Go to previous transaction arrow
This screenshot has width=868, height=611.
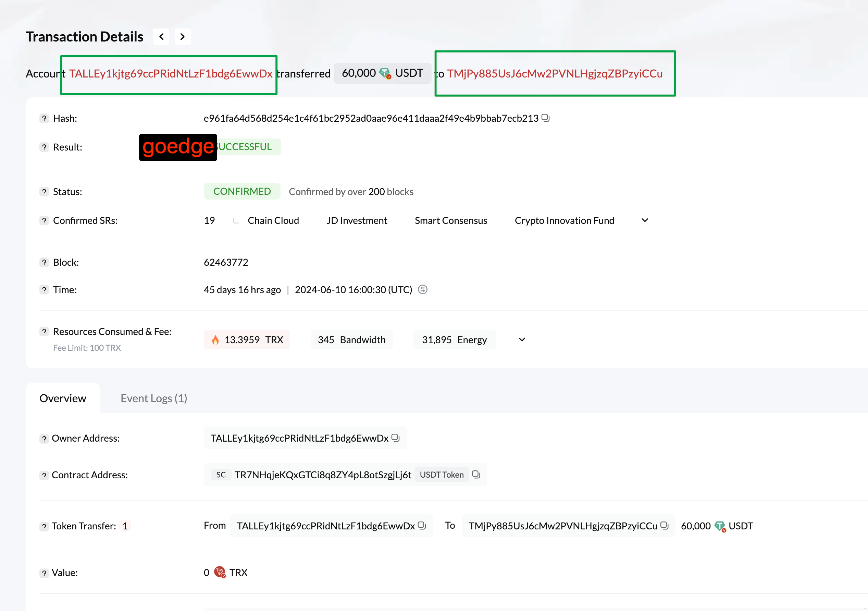coord(161,37)
